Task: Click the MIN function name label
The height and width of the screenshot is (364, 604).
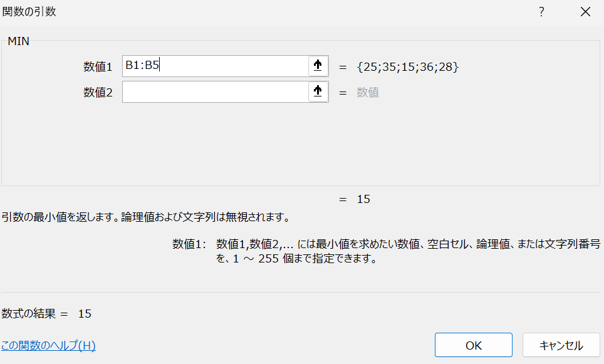Action: click(18, 42)
